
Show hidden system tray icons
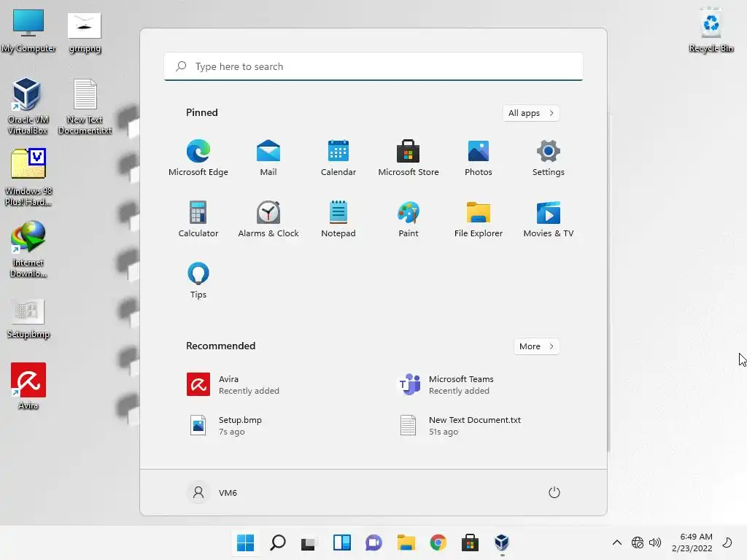[617, 542]
